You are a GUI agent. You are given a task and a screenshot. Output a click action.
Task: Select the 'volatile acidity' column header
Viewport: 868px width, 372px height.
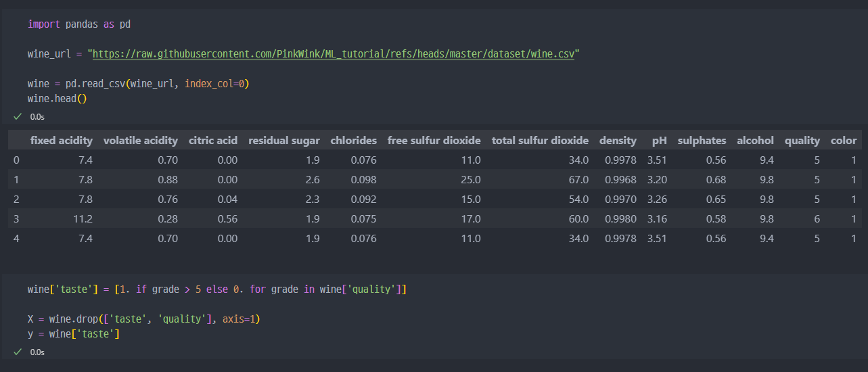(141, 141)
